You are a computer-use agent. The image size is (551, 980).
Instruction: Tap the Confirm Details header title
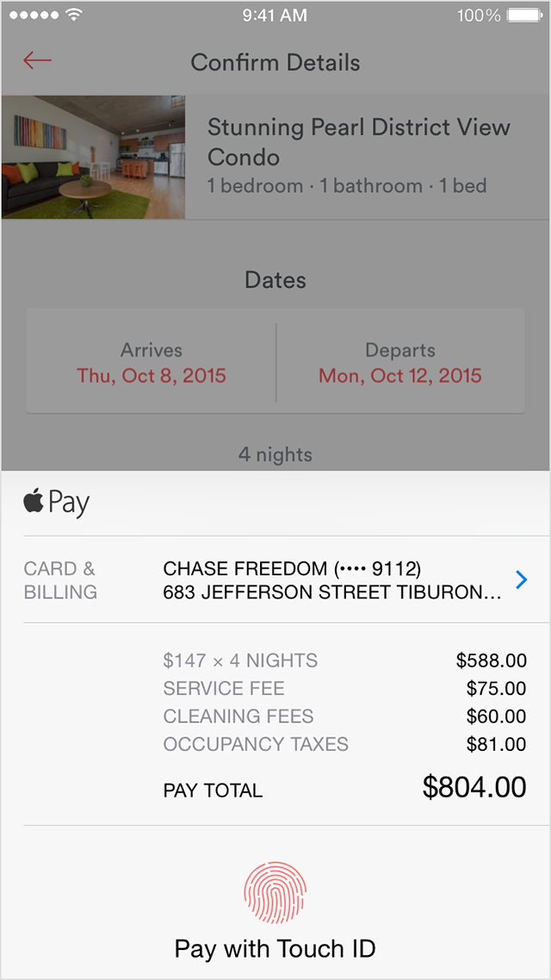pyautogui.click(x=275, y=62)
